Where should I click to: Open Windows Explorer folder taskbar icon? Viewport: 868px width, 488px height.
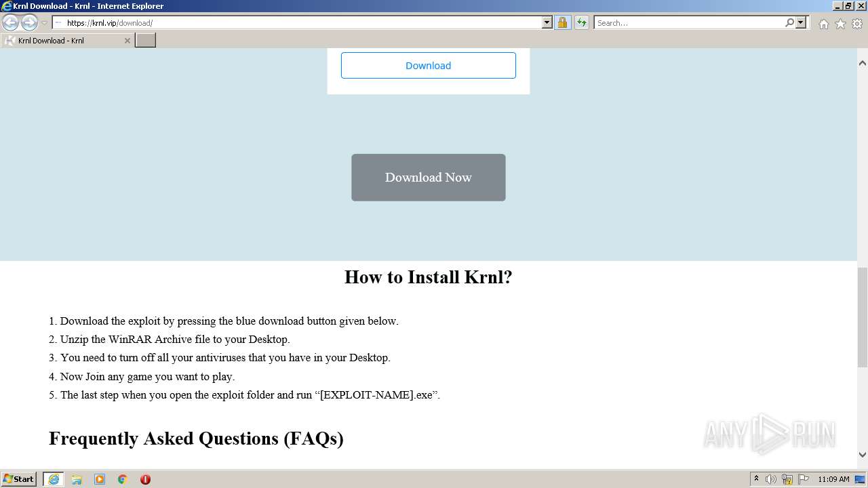coord(77,479)
